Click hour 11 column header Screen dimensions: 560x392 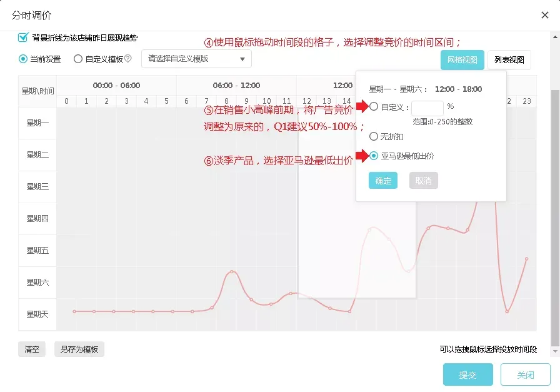click(x=286, y=101)
